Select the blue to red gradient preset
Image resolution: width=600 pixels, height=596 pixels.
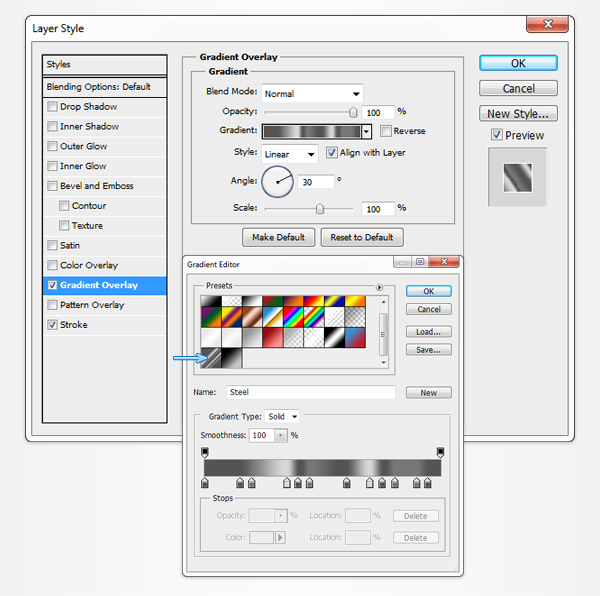[355, 338]
